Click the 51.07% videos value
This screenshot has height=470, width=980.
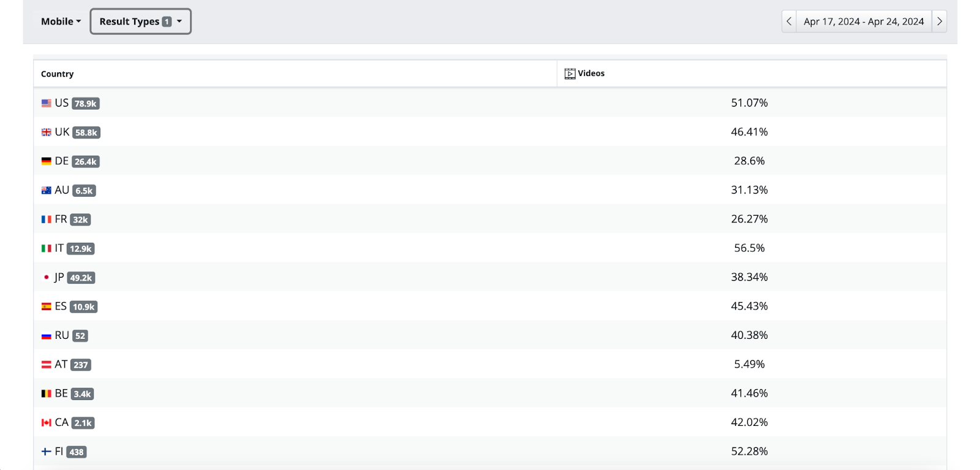click(x=750, y=103)
